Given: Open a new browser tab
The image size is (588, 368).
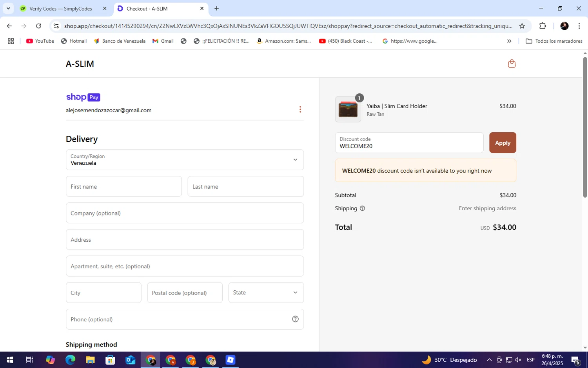Looking at the screenshot, I should tap(216, 8).
